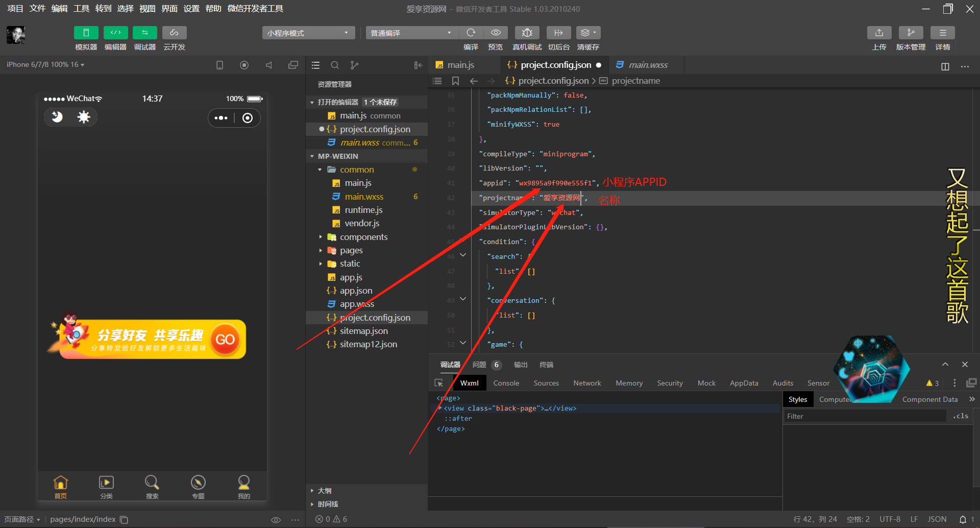
Task: Click the 切后台 switch background icon
Action: [x=558, y=33]
